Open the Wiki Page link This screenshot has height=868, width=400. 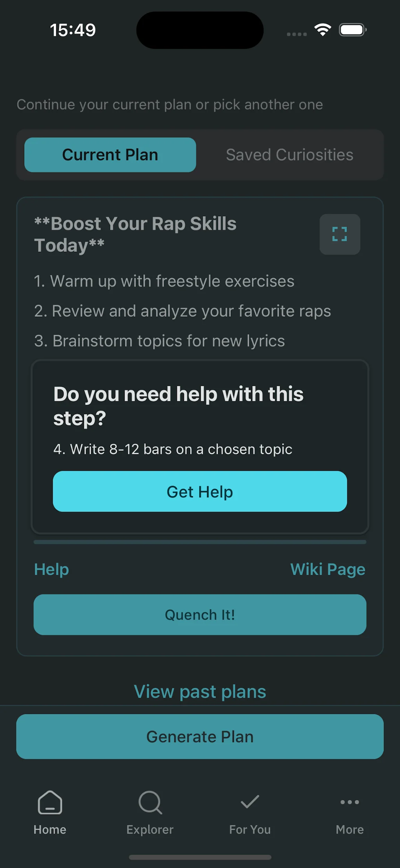click(x=328, y=569)
